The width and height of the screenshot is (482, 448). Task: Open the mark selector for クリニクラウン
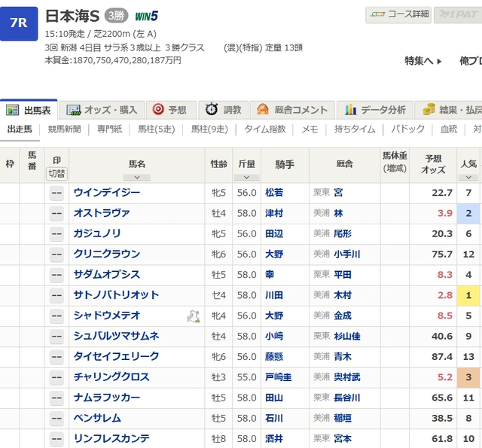(56, 254)
